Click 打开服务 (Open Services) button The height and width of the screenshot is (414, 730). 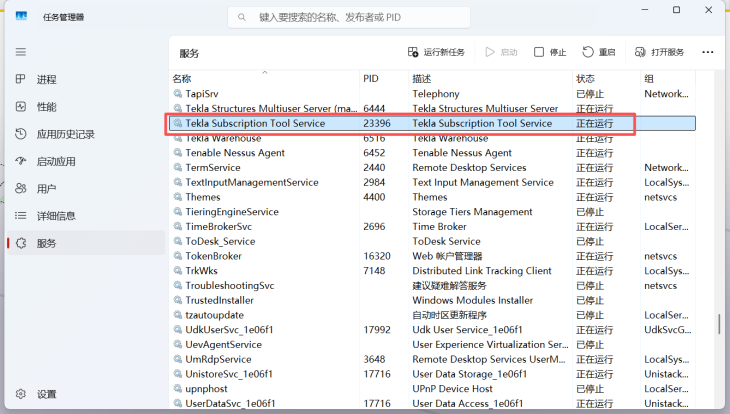(659, 52)
